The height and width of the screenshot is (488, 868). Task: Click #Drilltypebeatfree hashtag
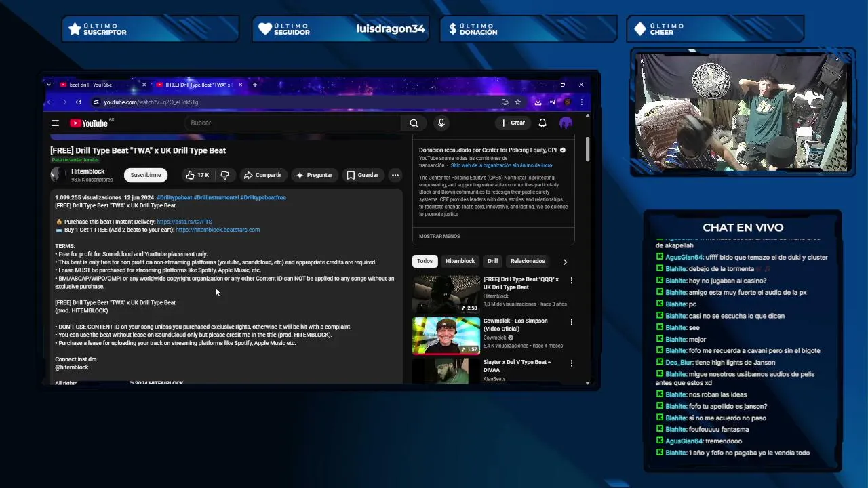click(x=263, y=197)
